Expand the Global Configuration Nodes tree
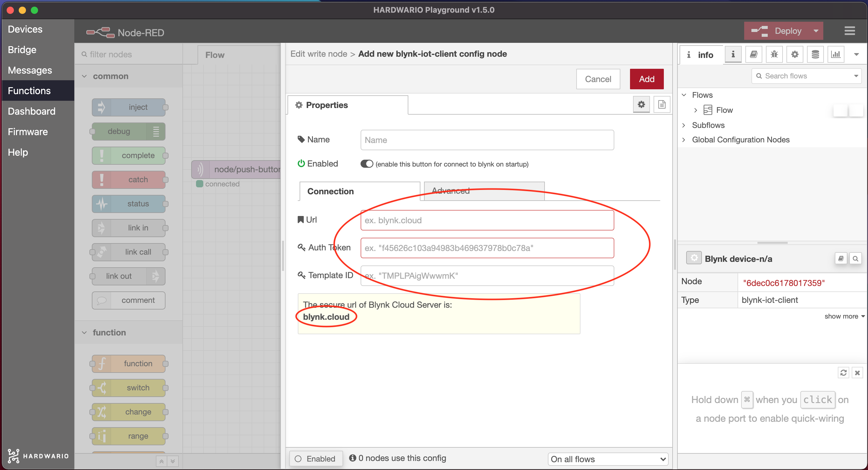 683,140
